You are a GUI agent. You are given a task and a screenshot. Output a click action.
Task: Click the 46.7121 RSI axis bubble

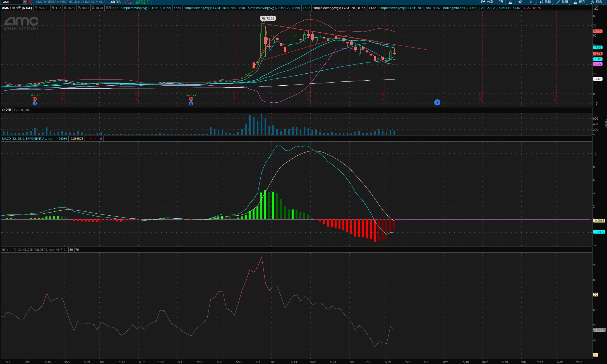(599, 330)
